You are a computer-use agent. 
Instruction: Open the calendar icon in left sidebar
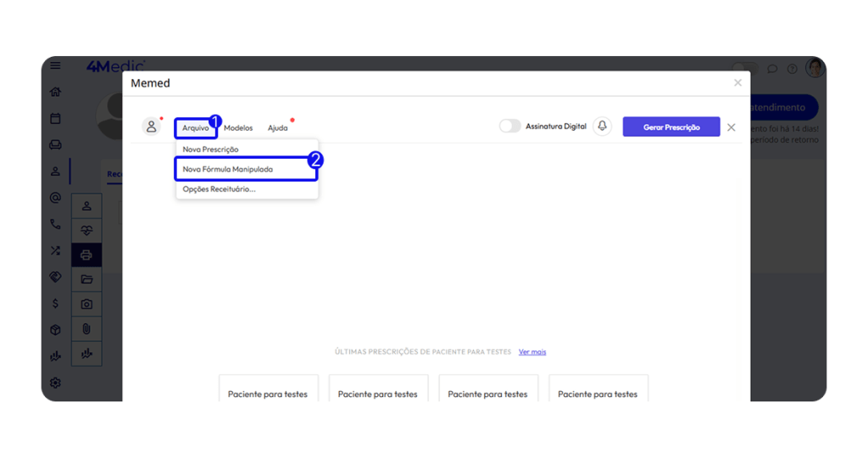tap(55, 118)
